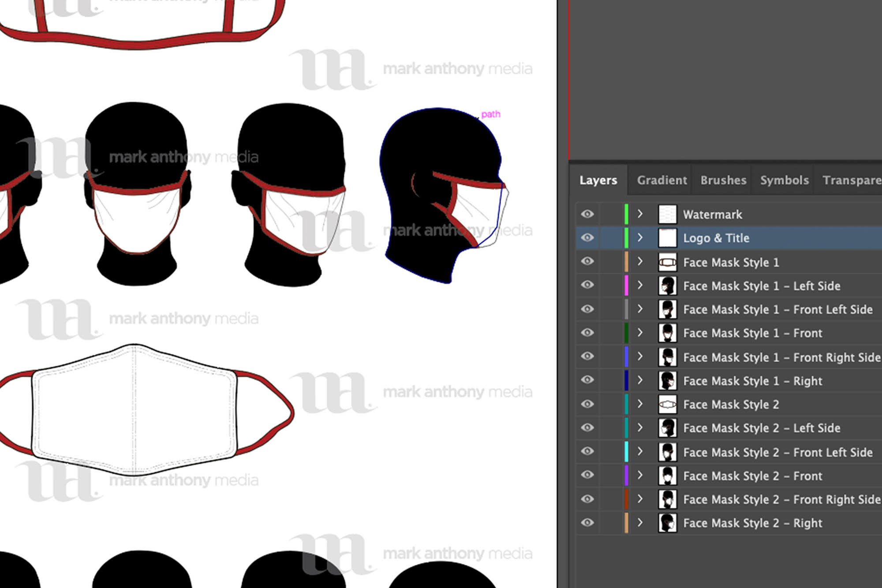Click the Watermark layer thumbnail
Screen dimensions: 882x588
click(667, 214)
